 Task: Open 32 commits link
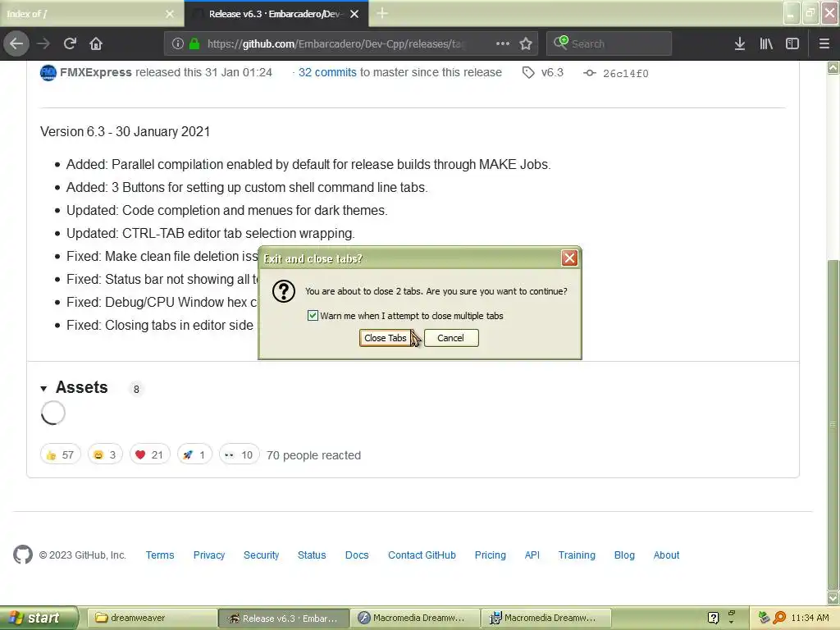click(x=327, y=72)
